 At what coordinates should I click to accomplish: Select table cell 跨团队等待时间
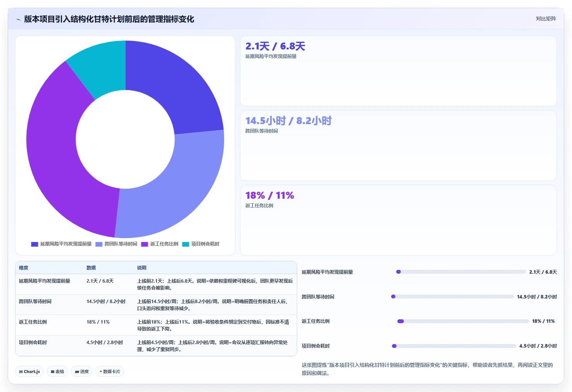click(35, 302)
